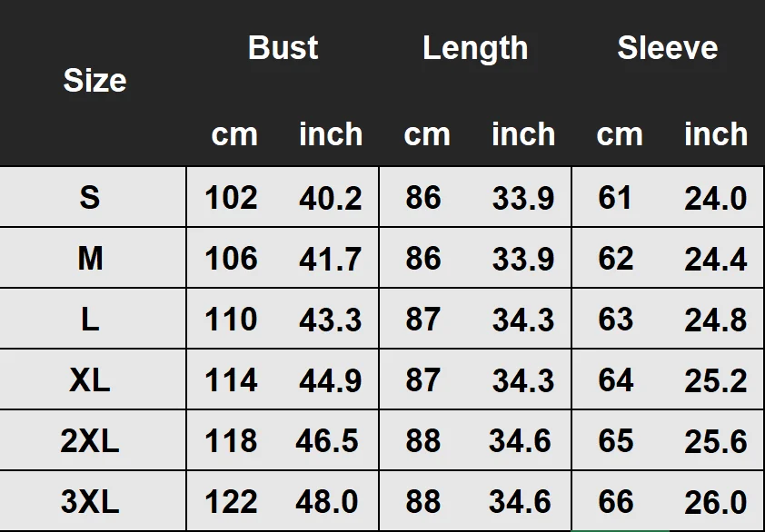Select bust value 102 cm
Viewport: 765px width, 532px height.
coord(231,198)
